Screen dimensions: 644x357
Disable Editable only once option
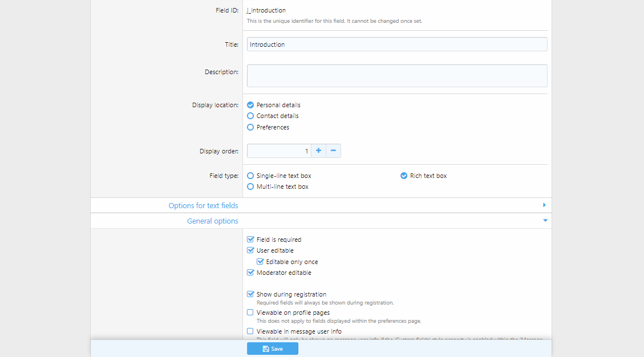260,262
